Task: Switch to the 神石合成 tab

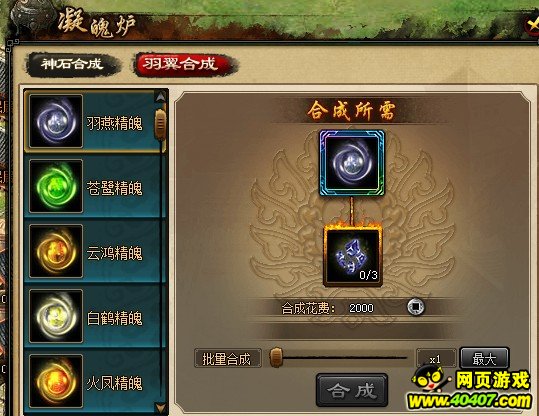Action: pyautogui.click(x=72, y=64)
